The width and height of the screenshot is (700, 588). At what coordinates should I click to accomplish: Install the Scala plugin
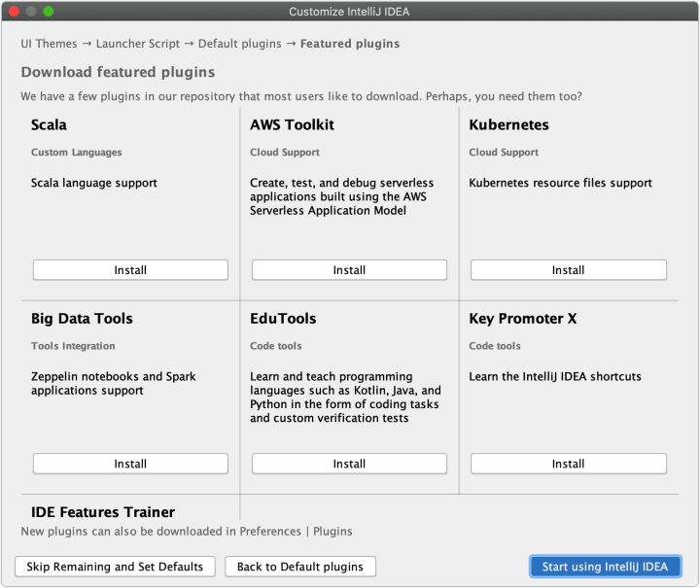pyautogui.click(x=130, y=270)
